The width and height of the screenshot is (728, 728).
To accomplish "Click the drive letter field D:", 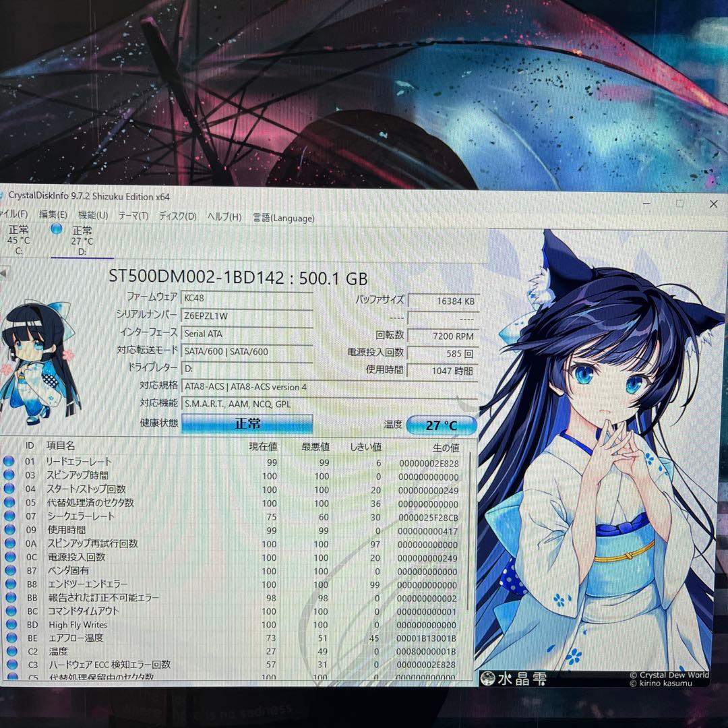I will point(247,369).
